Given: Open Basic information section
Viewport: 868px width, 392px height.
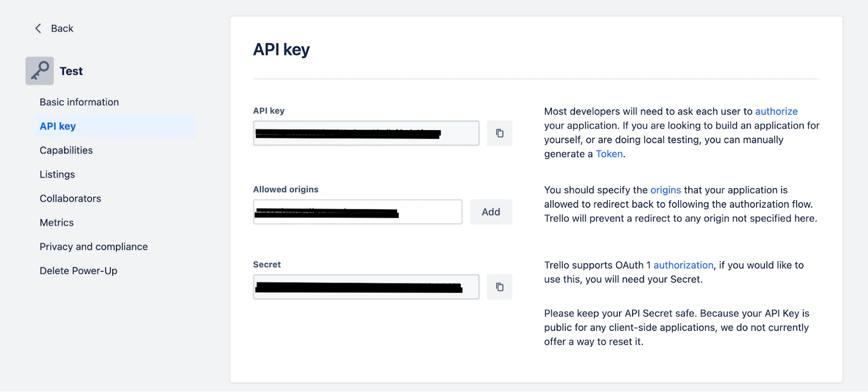Looking at the screenshot, I should [79, 102].
